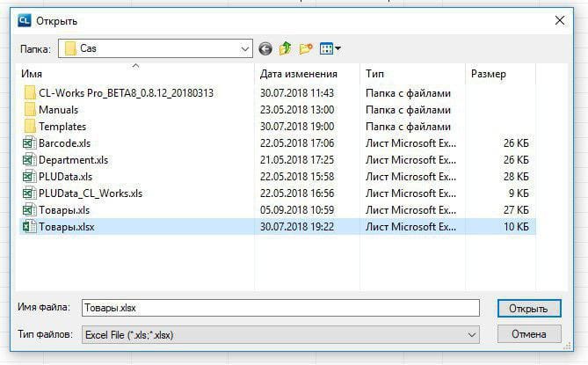The image size is (588, 365).
Task: Click date 23.05.2018 13:00
Action: pos(297,110)
